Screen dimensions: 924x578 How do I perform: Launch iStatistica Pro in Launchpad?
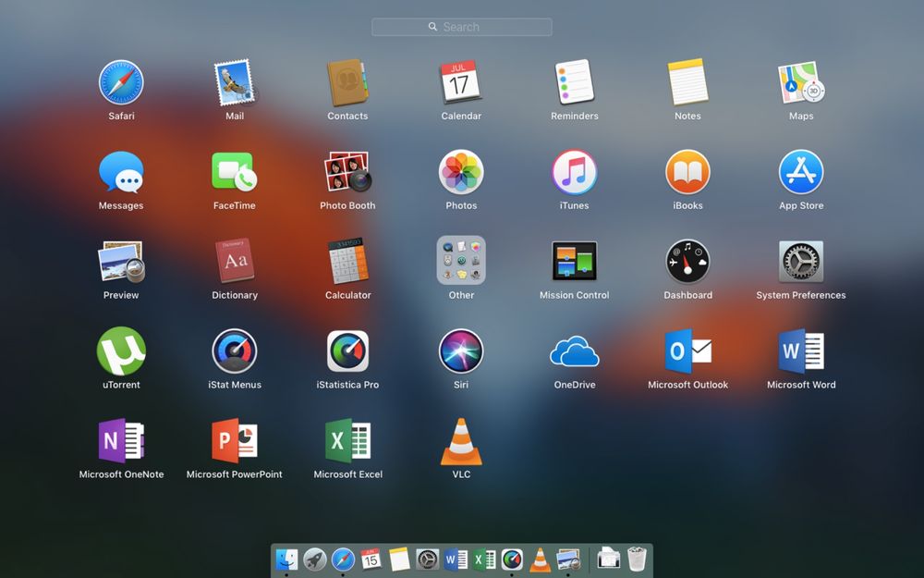pyautogui.click(x=347, y=351)
